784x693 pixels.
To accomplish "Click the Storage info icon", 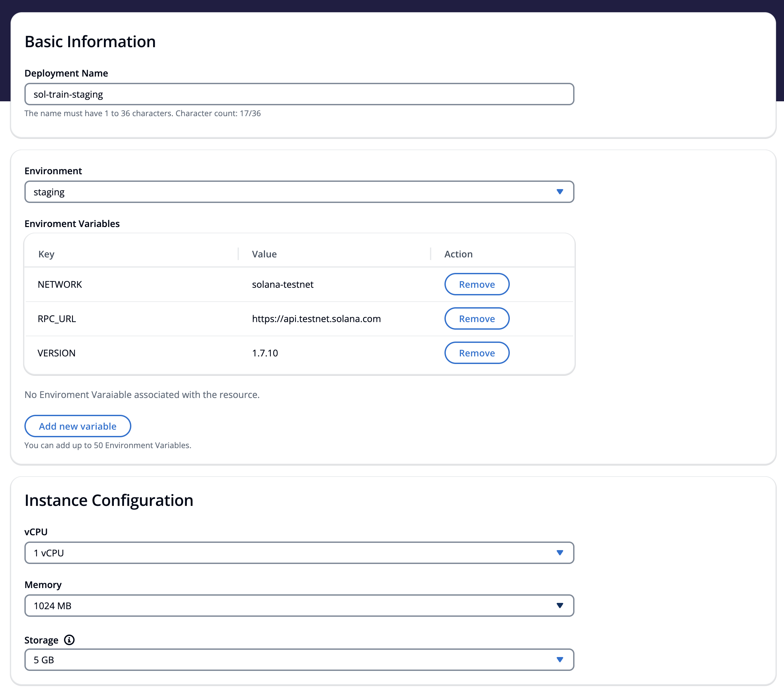I will pyautogui.click(x=69, y=640).
